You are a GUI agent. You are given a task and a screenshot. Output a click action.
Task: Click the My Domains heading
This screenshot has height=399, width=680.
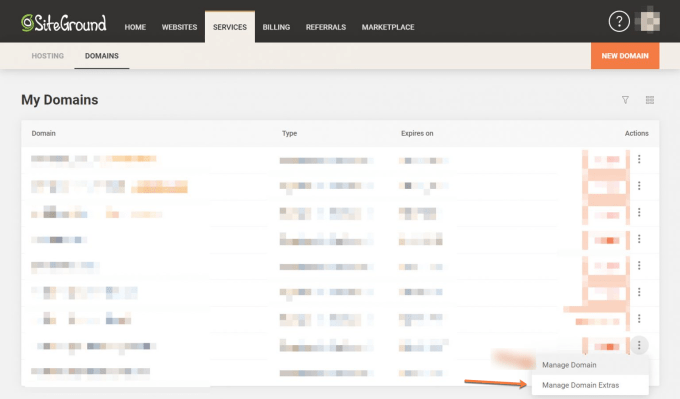click(x=59, y=100)
